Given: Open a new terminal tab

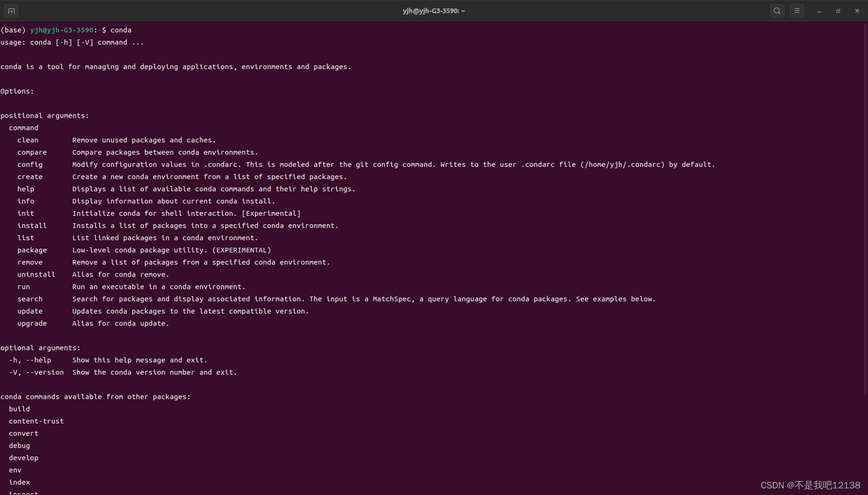Looking at the screenshot, I should tap(11, 11).
